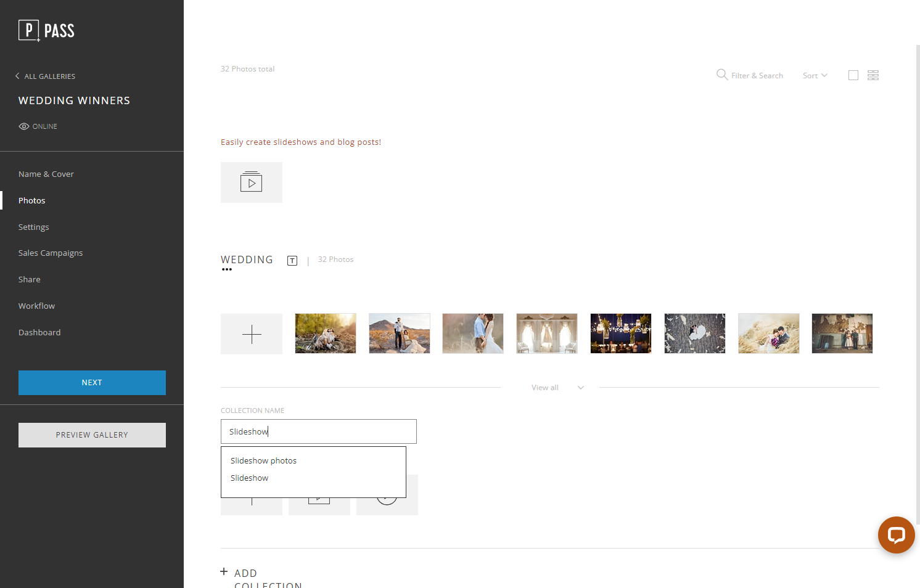Click the blue NEXT button

coord(92,383)
